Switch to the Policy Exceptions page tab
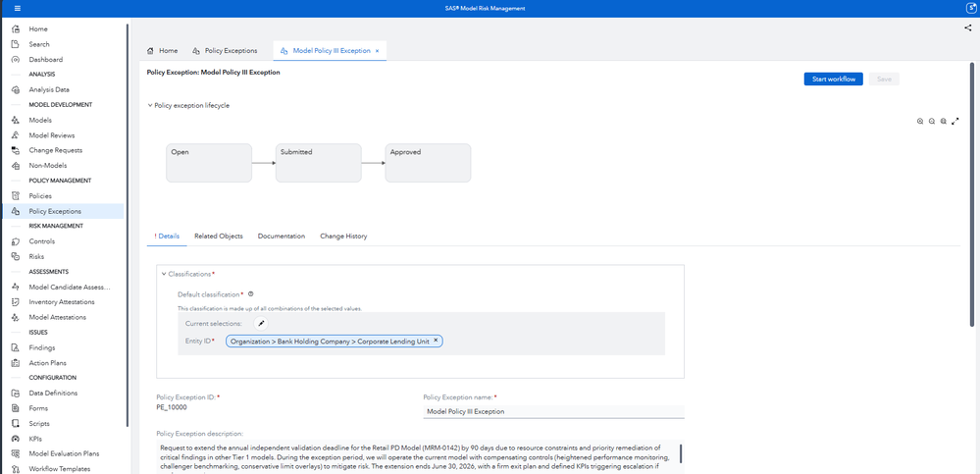This screenshot has width=980, height=474. [x=225, y=51]
